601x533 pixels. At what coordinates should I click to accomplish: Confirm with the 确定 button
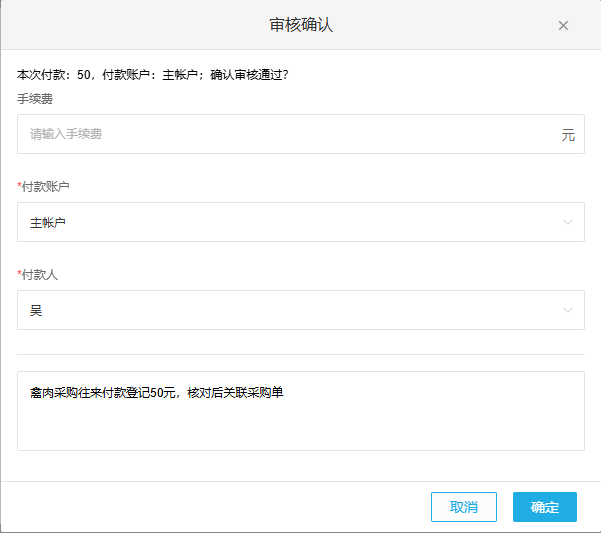coord(545,507)
